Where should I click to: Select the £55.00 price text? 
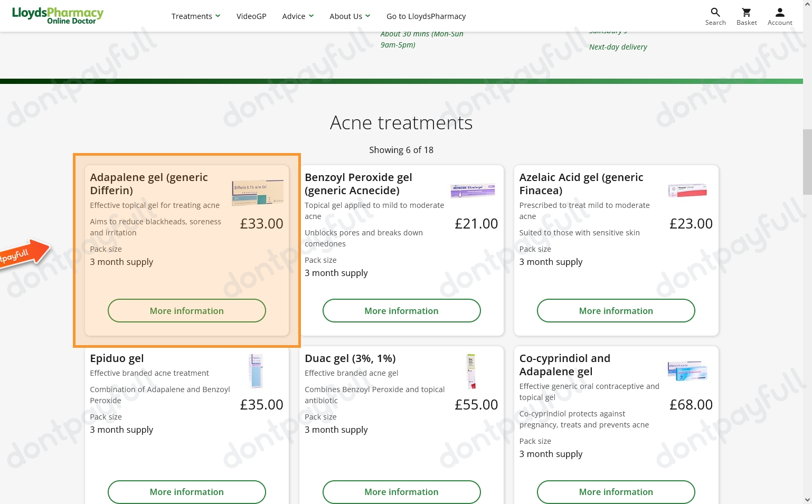[476, 405]
